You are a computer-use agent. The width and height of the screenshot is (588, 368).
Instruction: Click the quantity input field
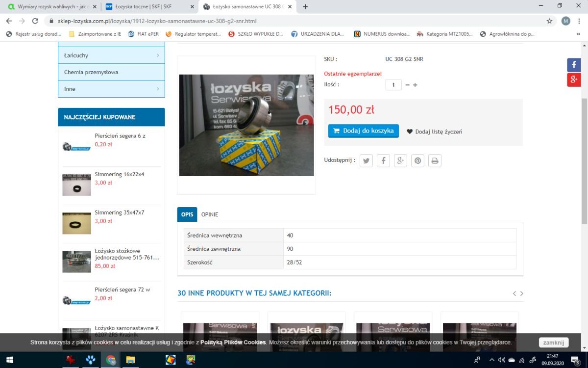[x=393, y=85]
